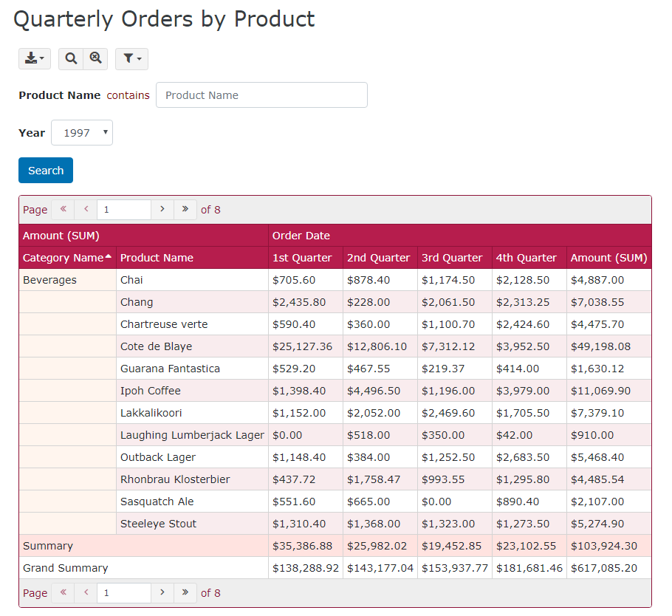Click the Beverages category cell

coord(49,280)
